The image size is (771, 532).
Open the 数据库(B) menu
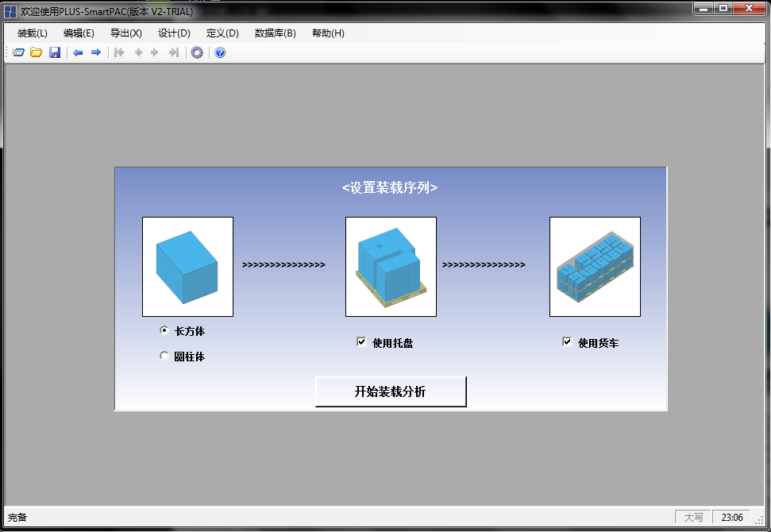[276, 33]
